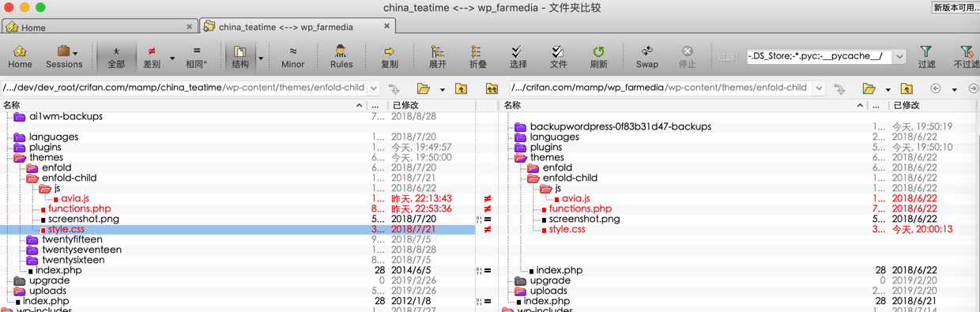
Task: Select left ai1wm-backups folder
Action: pos(66,116)
